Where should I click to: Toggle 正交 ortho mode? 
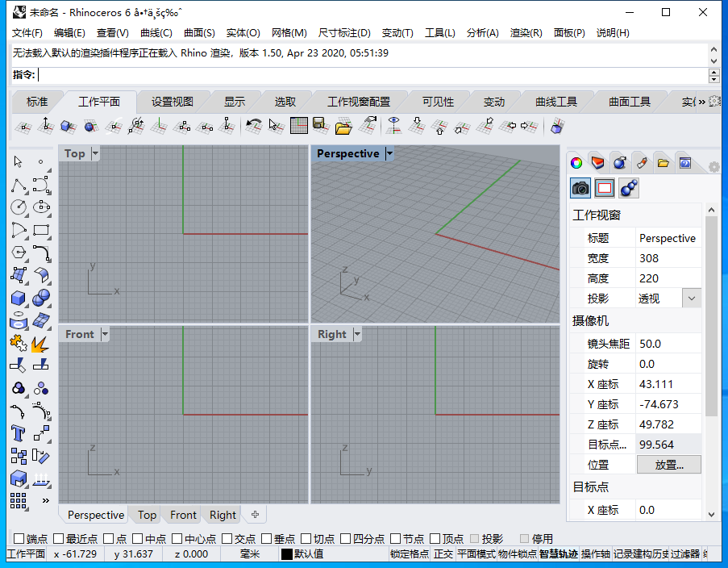[x=443, y=554]
